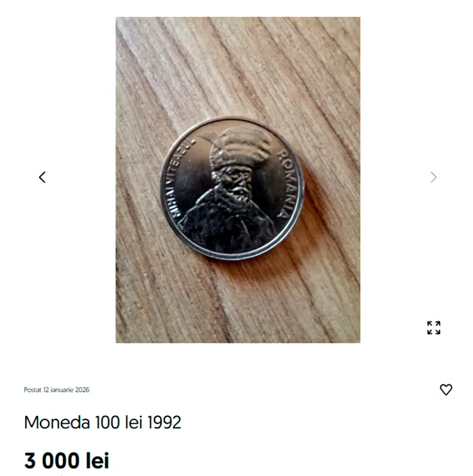The width and height of the screenshot is (473, 476).
Task: Select the 'Moneda 100 lei 1992' title
Action: point(103,422)
